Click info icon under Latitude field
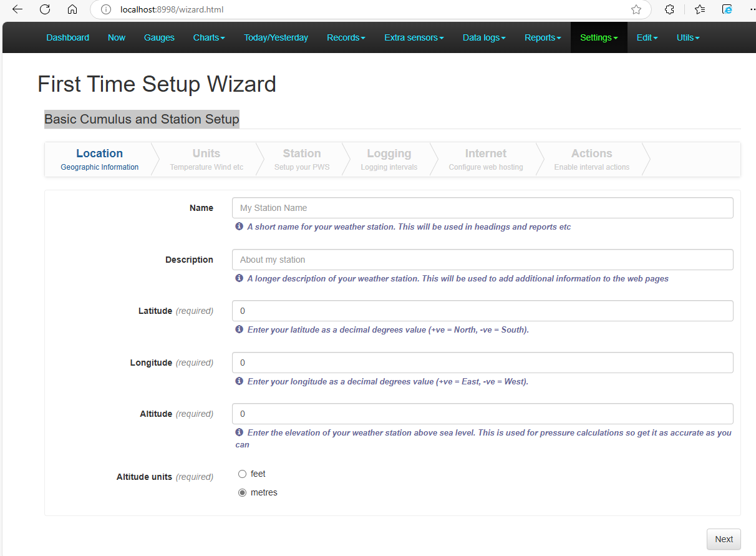The image size is (756, 556). pyautogui.click(x=239, y=329)
